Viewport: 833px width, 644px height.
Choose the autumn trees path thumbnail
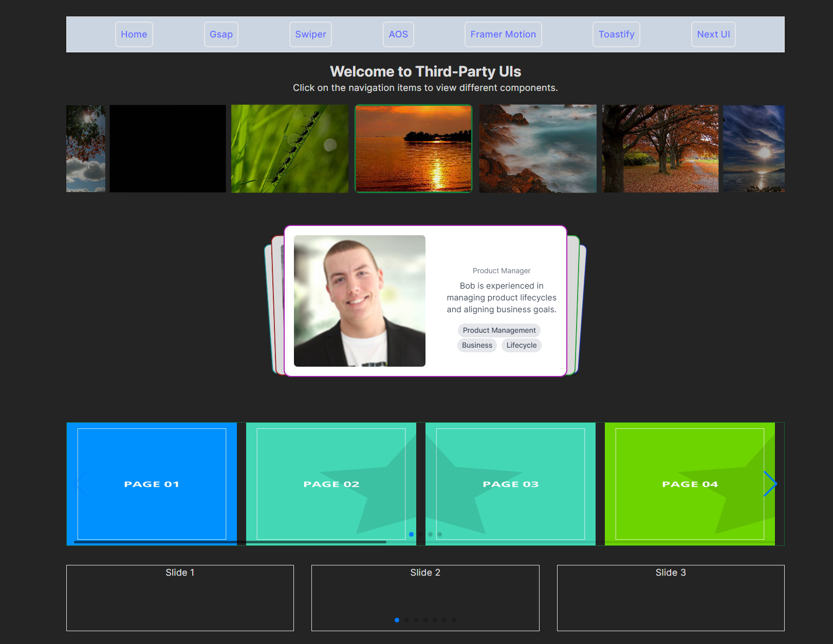pos(660,149)
